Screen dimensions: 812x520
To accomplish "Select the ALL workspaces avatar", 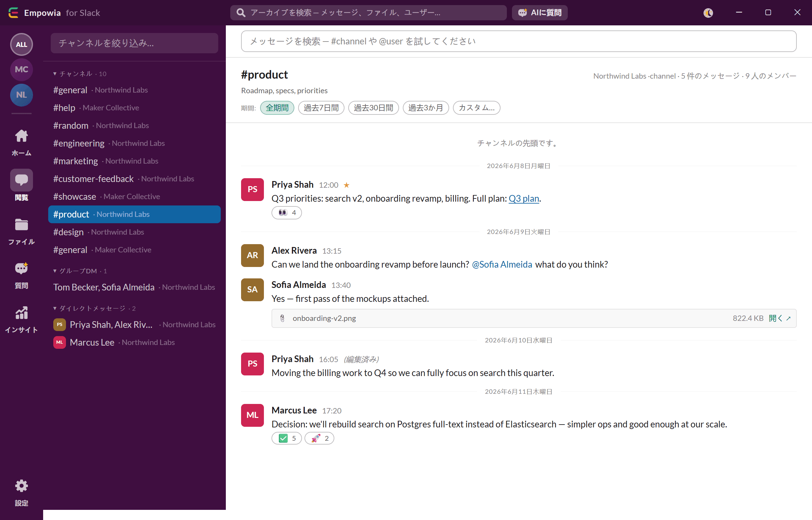I will 21,44.
